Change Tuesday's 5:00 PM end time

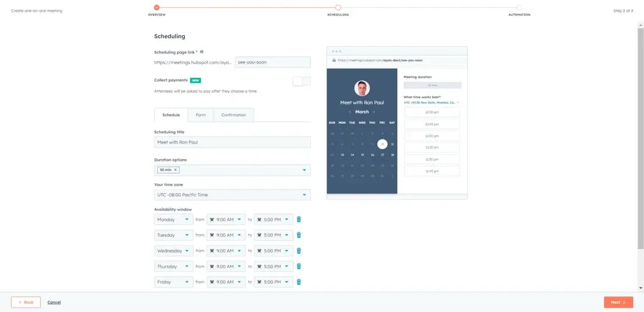[x=274, y=235]
